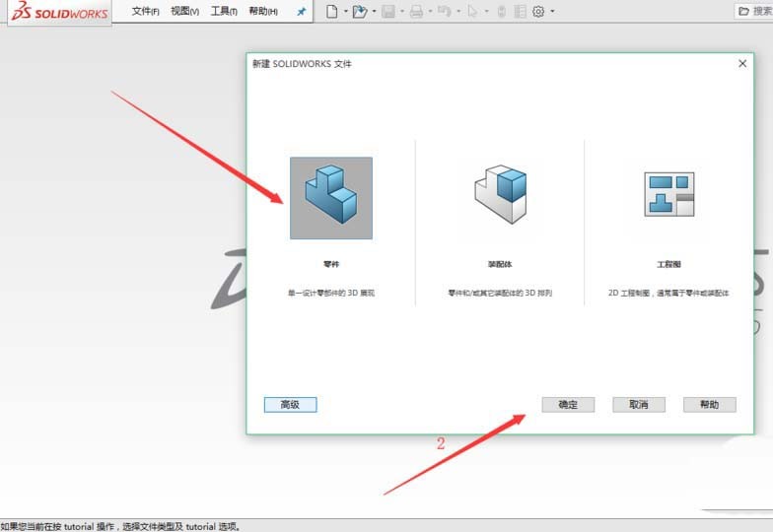Click the 工程图 label text
This screenshot has width=773, height=532.
tap(668, 264)
